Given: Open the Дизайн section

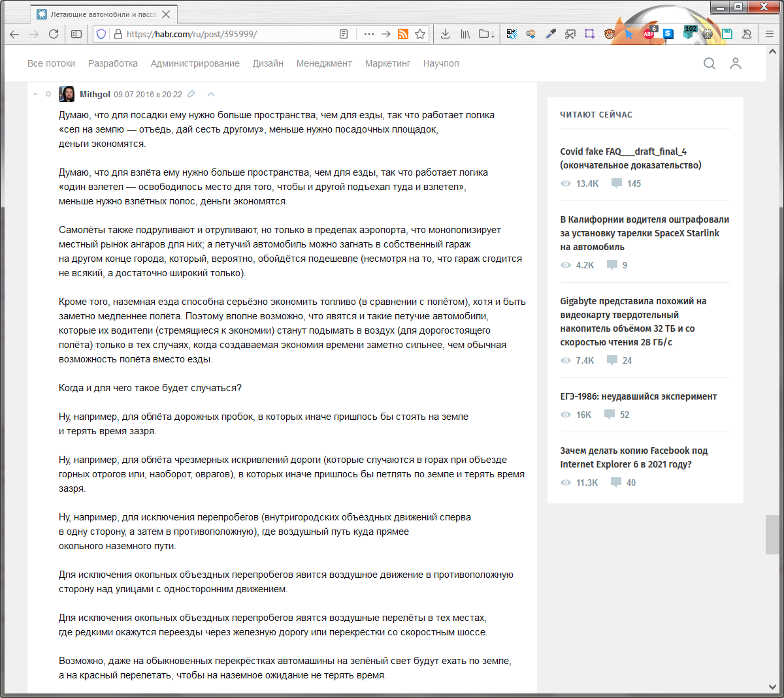Looking at the screenshot, I should [x=268, y=63].
